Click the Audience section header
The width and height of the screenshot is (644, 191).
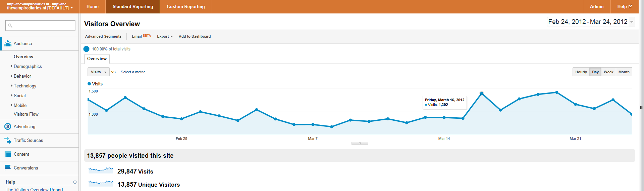point(39,44)
